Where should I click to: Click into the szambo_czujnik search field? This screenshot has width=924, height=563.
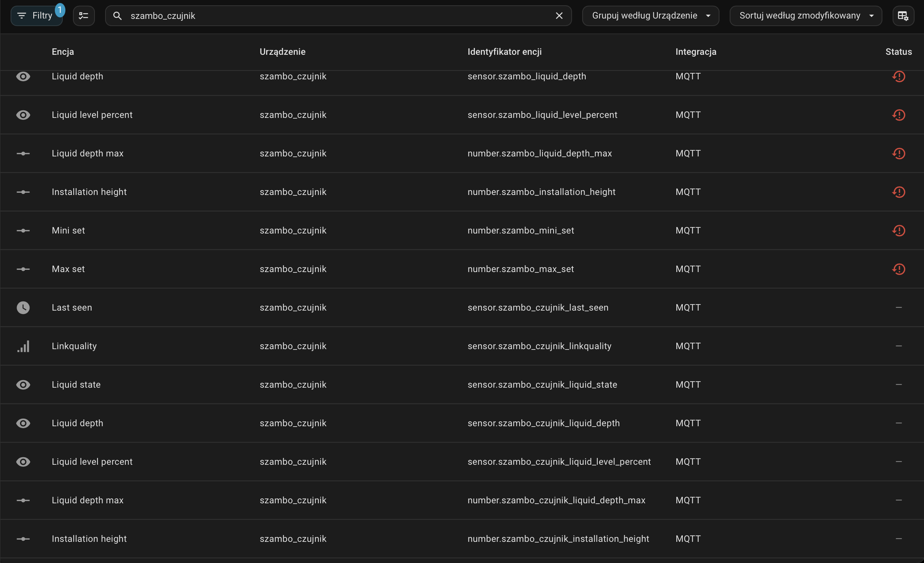[x=333, y=16]
